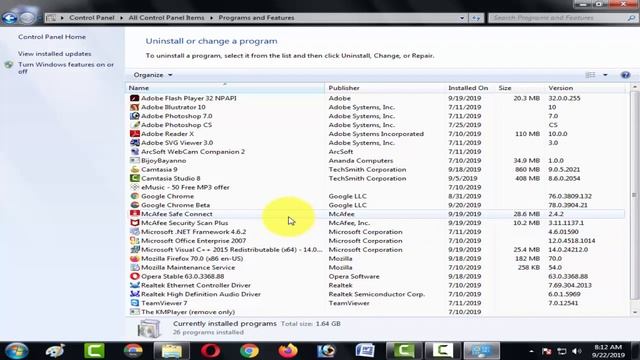This screenshot has width=640, height=360.
Task: Click the TeamViewer 7 icon
Action: pyautogui.click(x=134, y=303)
